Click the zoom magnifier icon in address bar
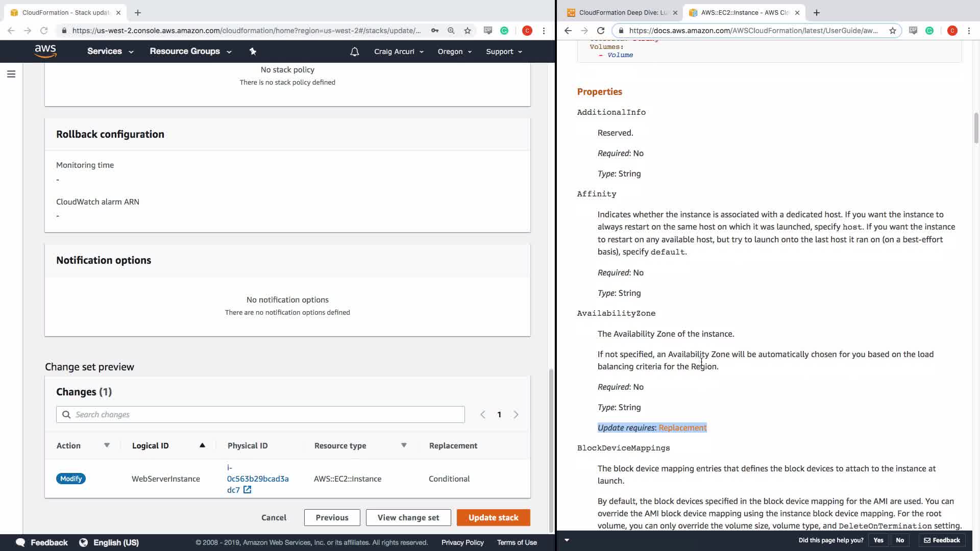Image resolution: width=980 pixels, height=551 pixels. [x=451, y=31]
